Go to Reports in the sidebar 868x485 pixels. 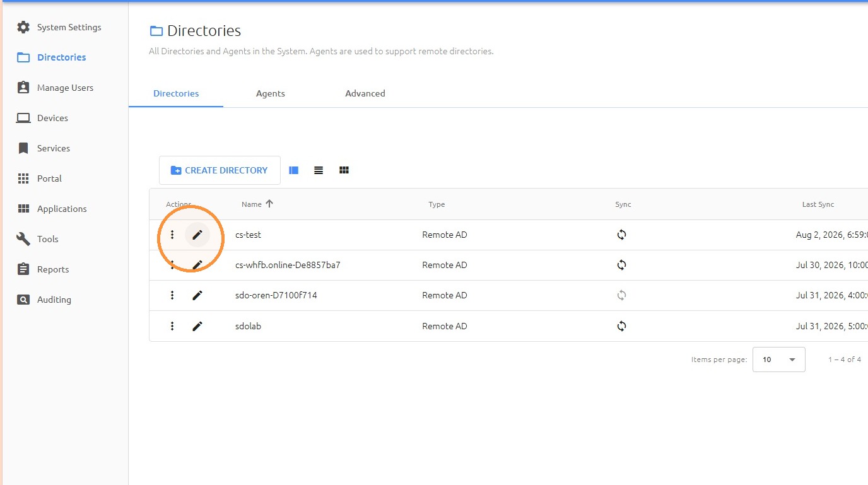53,269
